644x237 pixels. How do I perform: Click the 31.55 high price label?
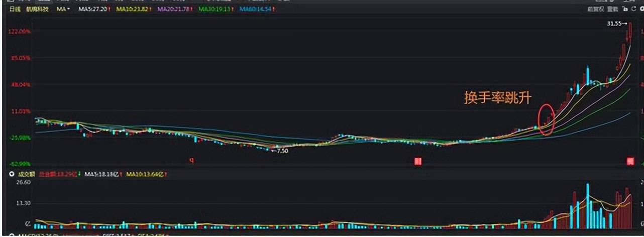[615, 24]
